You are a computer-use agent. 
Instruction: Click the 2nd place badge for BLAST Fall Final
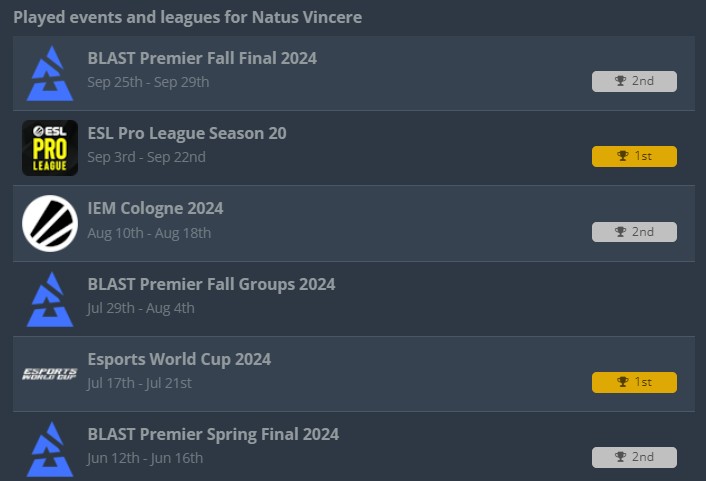click(x=634, y=81)
